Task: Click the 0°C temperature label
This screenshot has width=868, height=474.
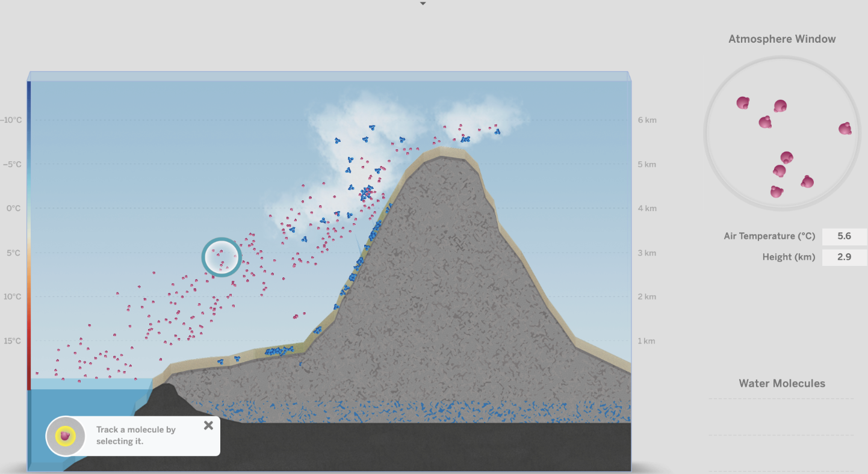Action: pyautogui.click(x=13, y=208)
